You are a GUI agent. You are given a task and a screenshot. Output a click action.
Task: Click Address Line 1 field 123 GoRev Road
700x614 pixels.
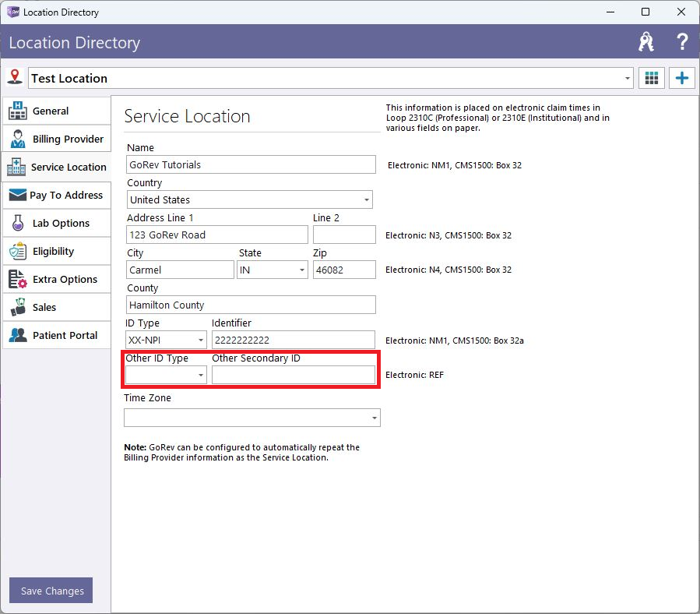point(217,235)
